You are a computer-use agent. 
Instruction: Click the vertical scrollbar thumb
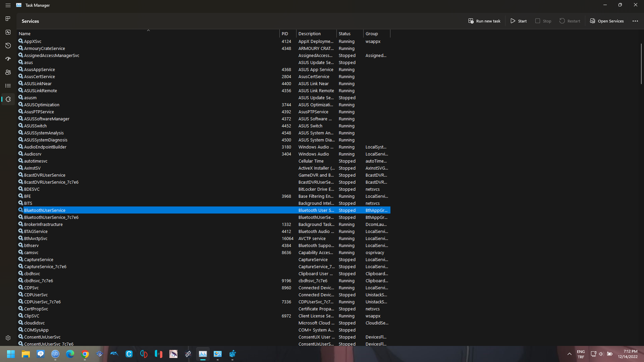pos(641,64)
